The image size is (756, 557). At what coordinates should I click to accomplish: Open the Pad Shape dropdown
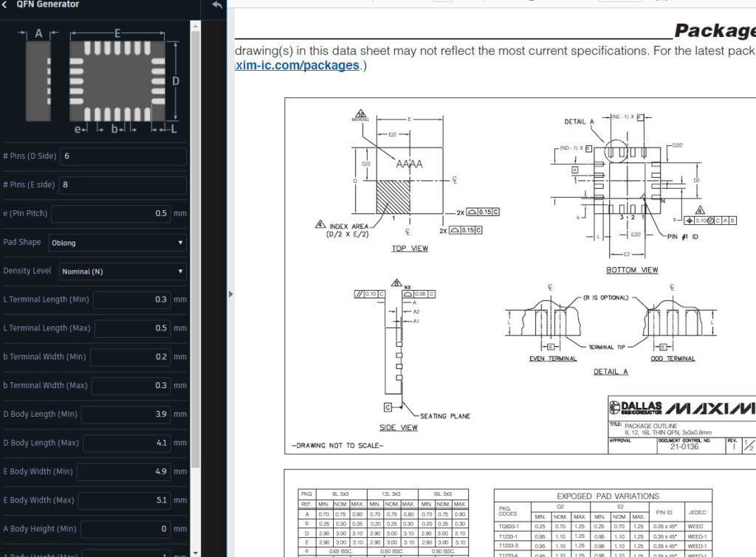[x=117, y=243]
